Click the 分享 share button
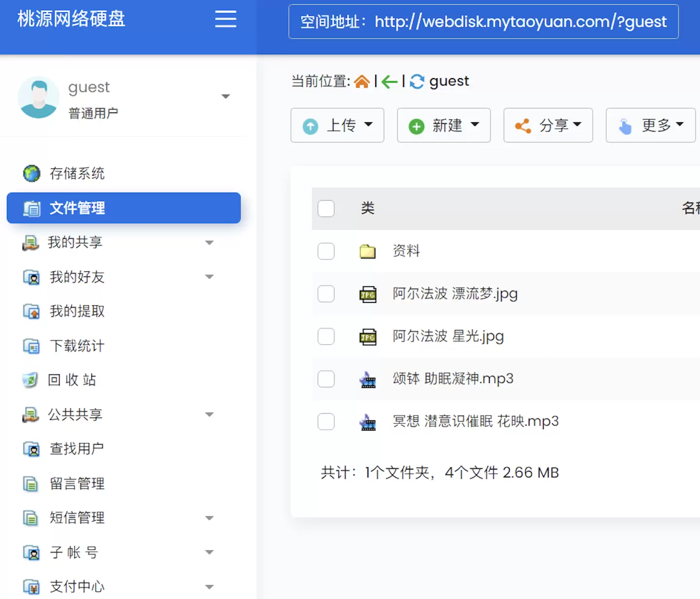The width and height of the screenshot is (700, 599). (548, 125)
